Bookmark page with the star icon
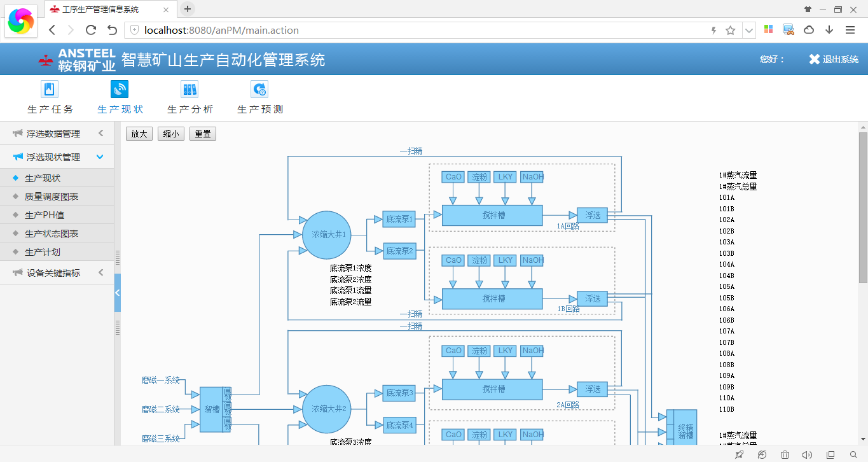The width and height of the screenshot is (868, 462). pos(731,30)
